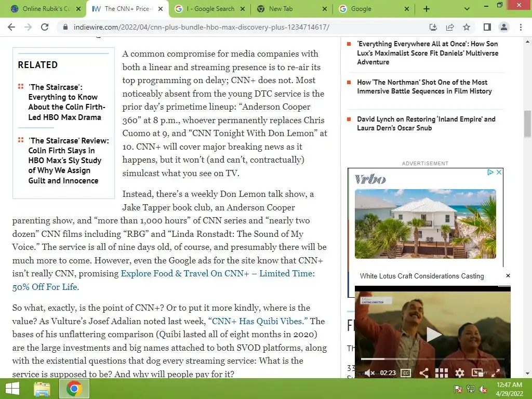
Task: Expand video to fullscreen
Action: [495, 373]
